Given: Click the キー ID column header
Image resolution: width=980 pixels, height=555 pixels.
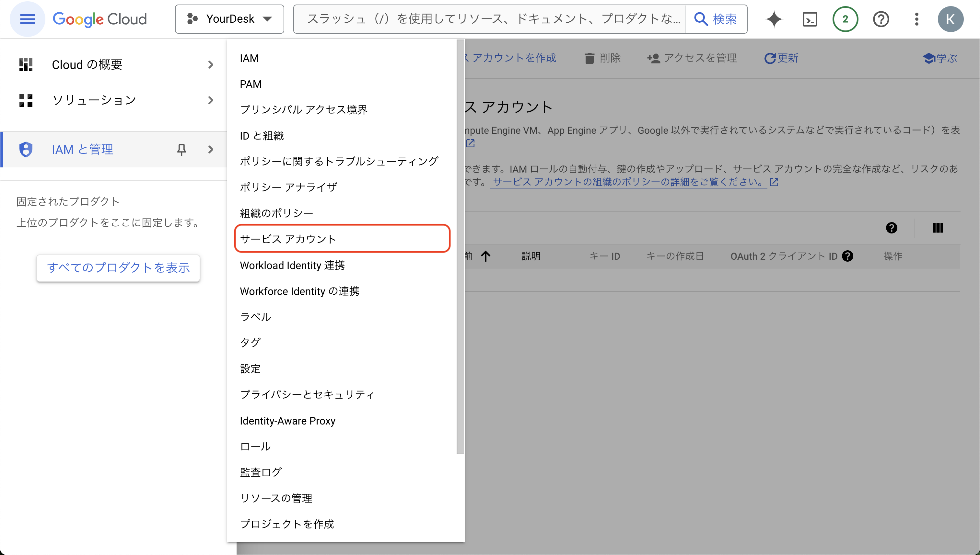Looking at the screenshot, I should [x=604, y=256].
